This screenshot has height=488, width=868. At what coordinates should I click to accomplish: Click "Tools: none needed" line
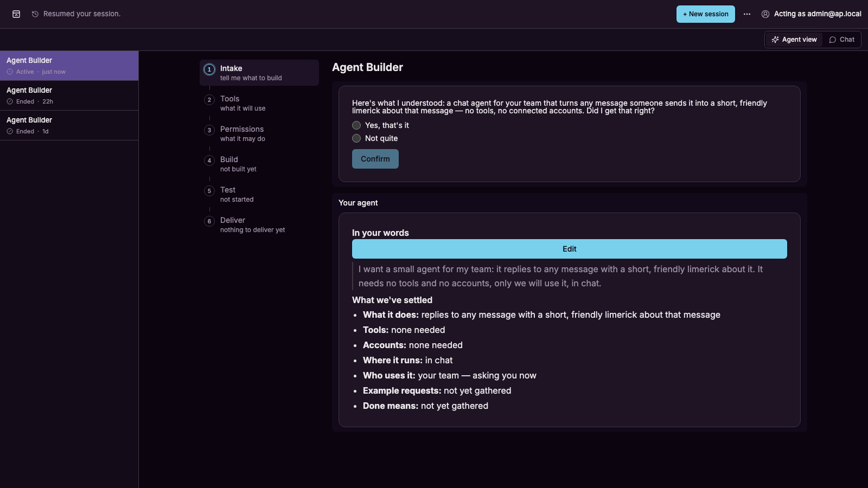(404, 330)
